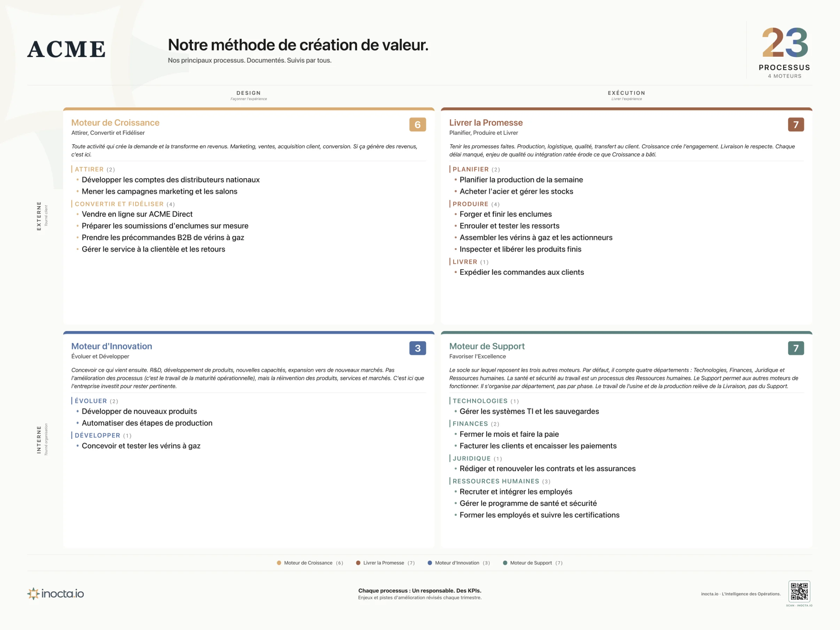The image size is (840, 630).
Task: Click "Concevoir et tester les vérins à gaz"
Action: [x=141, y=446]
